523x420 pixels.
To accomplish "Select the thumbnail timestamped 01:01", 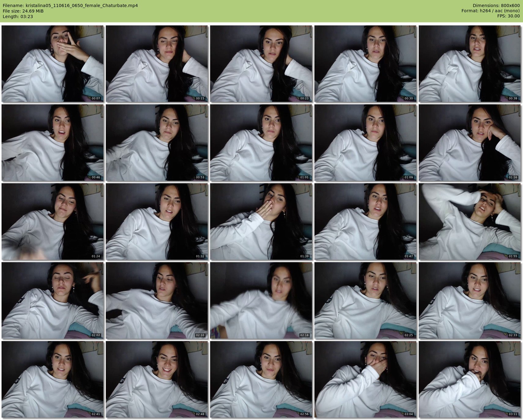I will tap(261, 143).
